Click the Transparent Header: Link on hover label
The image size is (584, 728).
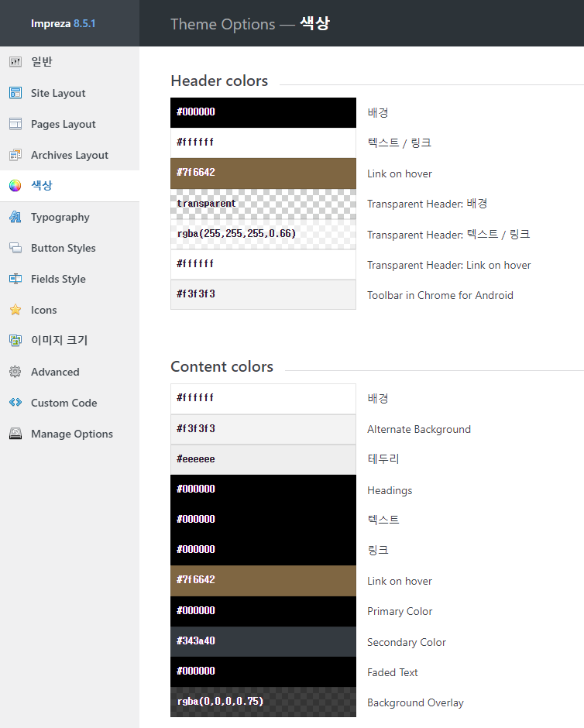(x=449, y=265)
